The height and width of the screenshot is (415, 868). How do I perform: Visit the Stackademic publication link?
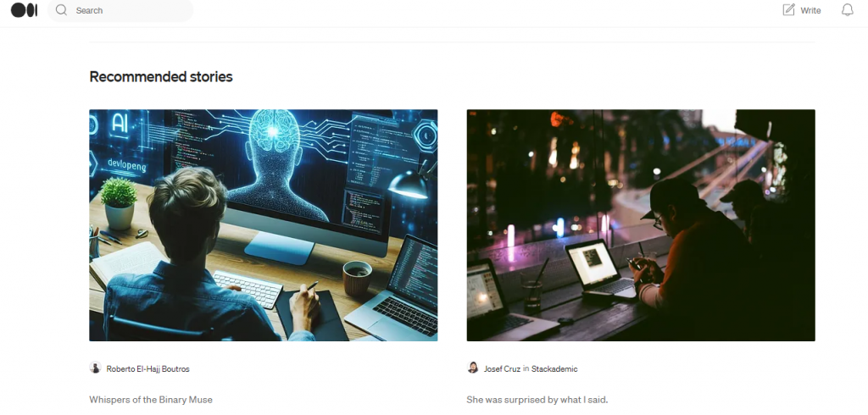554,368
